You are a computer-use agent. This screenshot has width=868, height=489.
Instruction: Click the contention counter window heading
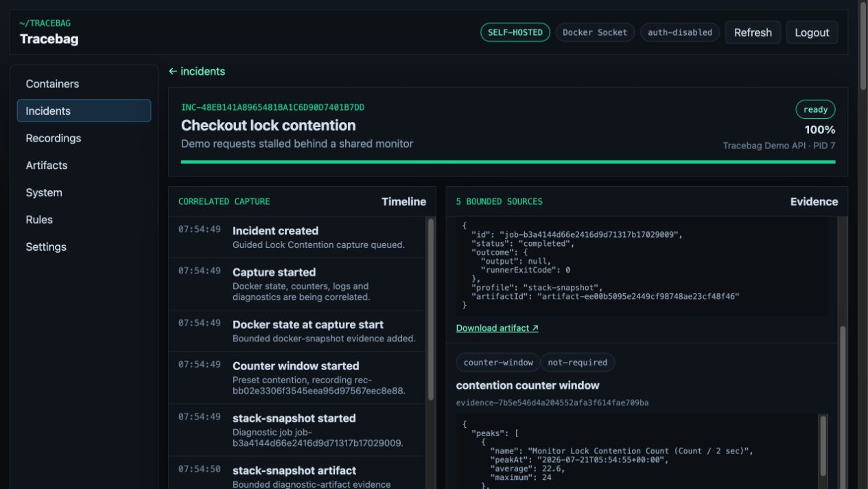[x=528, y=385]
